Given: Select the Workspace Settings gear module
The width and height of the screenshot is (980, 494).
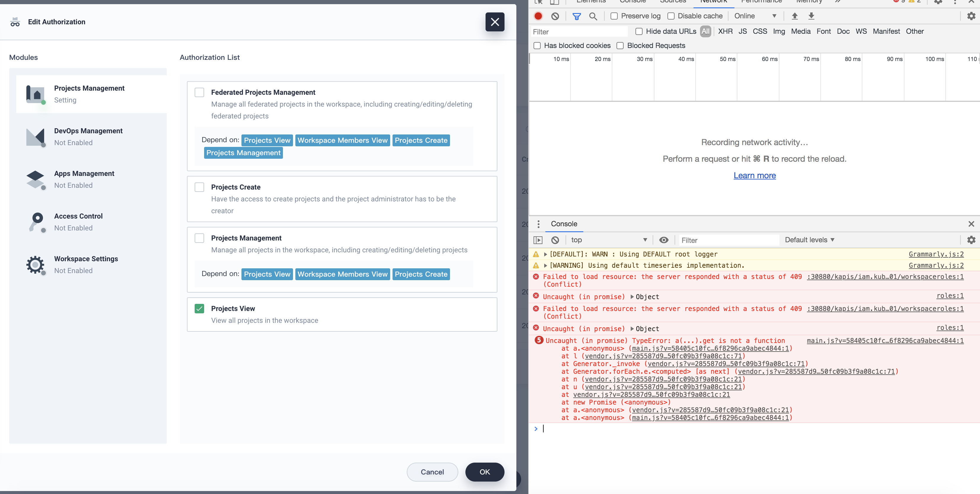Looking at the screenshot, I should tap(36, 265).
